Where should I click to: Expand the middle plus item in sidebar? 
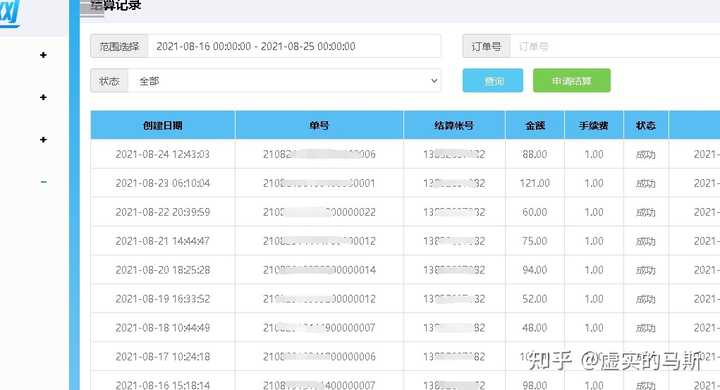44,97
